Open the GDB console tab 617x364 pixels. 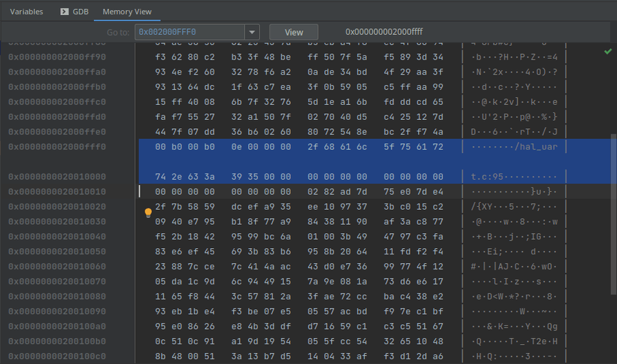[x=75, y=12]
